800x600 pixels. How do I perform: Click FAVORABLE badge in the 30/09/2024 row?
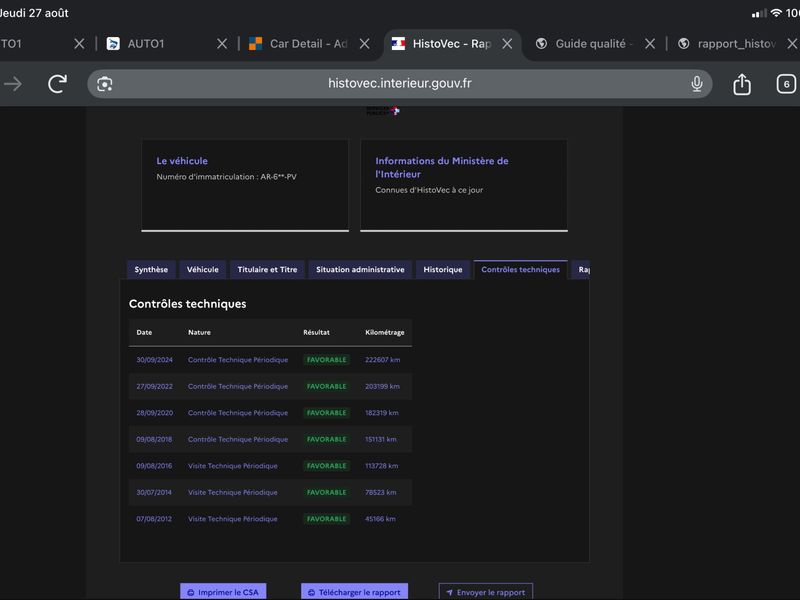[327, 360]
